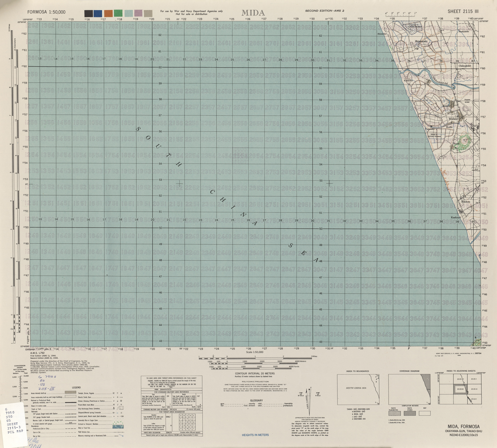Click the Prison X symbol in legend
This screenshot has width=497, height=448.
(114, 405)
